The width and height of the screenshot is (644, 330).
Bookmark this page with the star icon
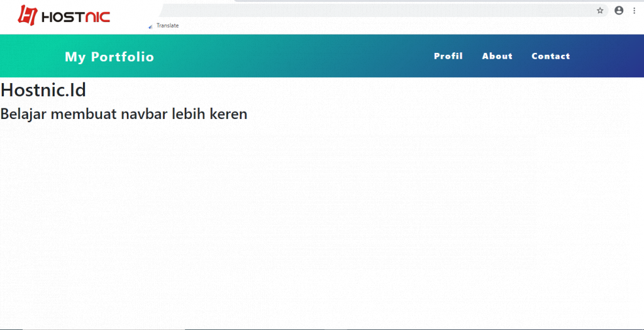pos(600,11)
